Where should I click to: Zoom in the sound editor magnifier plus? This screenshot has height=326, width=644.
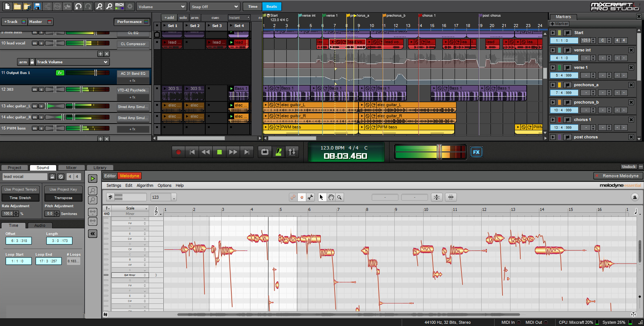pos(92,191)
